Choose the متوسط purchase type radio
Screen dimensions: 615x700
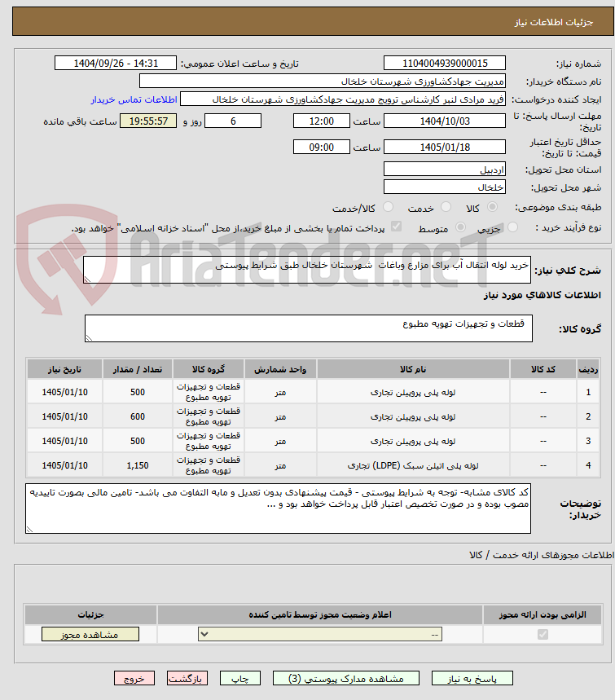tap(460, 227)
